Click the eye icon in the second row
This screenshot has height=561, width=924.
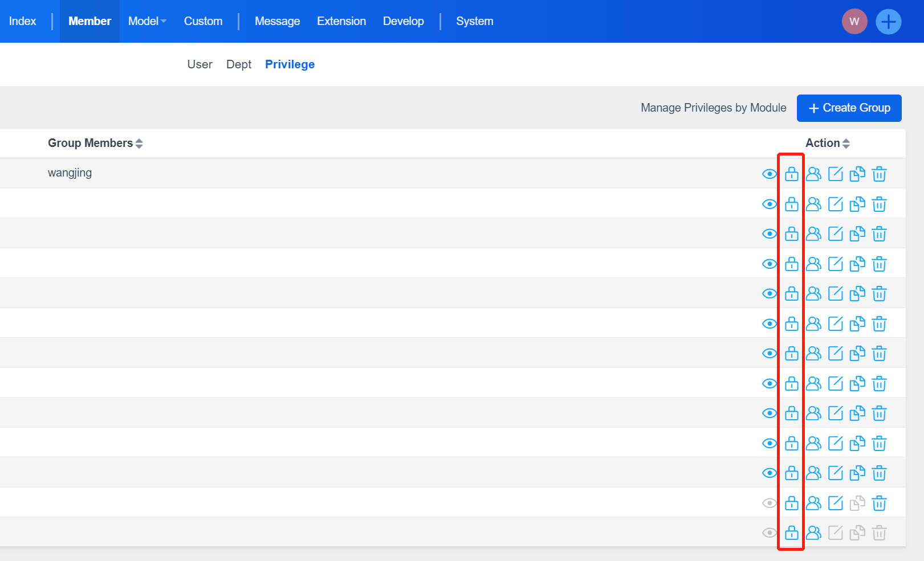[x=770, y=204]
